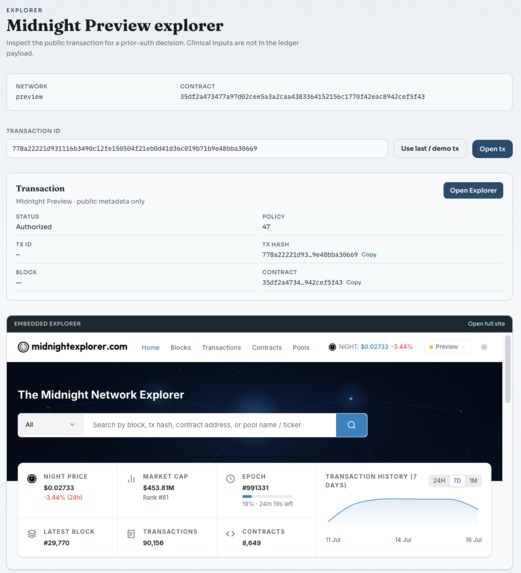Click the '14 Jul' chart axis label
521x573 pixels.
point(403,540)
